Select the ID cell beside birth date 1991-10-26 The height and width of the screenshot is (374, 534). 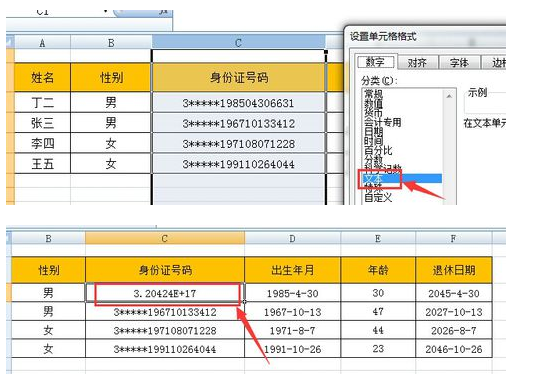[165, 348]
